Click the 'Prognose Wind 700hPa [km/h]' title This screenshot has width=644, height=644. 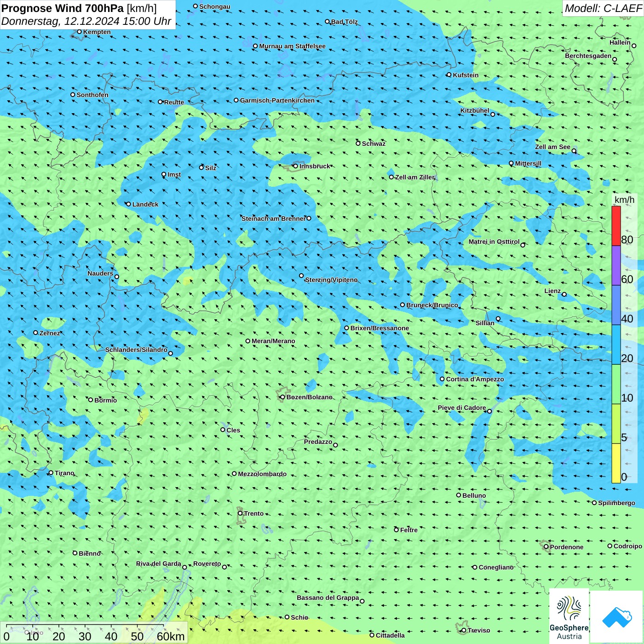[x=79, y=8]
